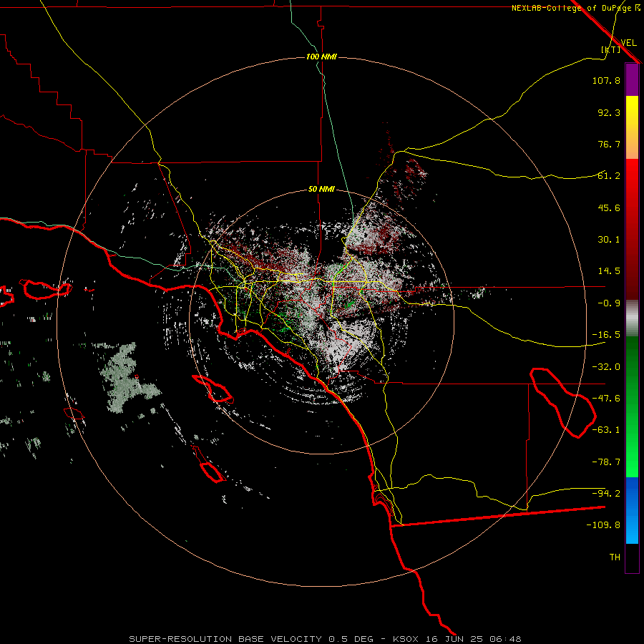Viewport: 644px width, 644px height.
Task: Click the VEL legend heading
Action: point(628,42)
